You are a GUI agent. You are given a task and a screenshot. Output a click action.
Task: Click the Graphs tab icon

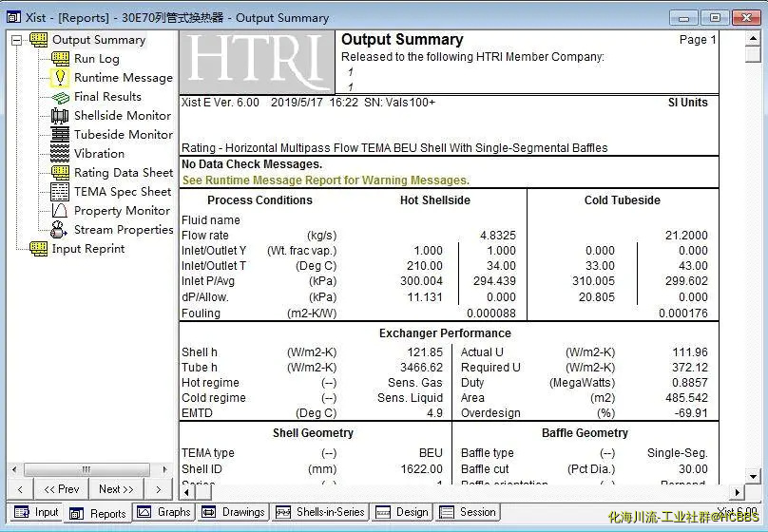click(144, 512)
